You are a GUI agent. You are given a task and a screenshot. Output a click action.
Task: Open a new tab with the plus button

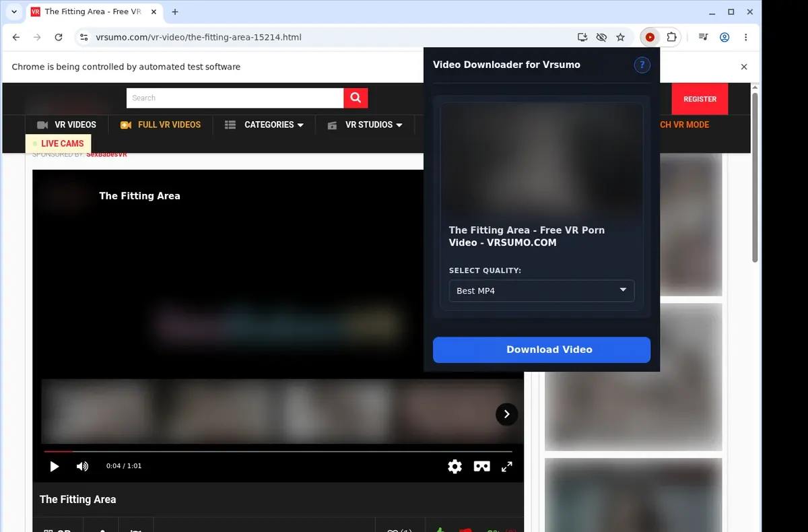pos(175,11)
